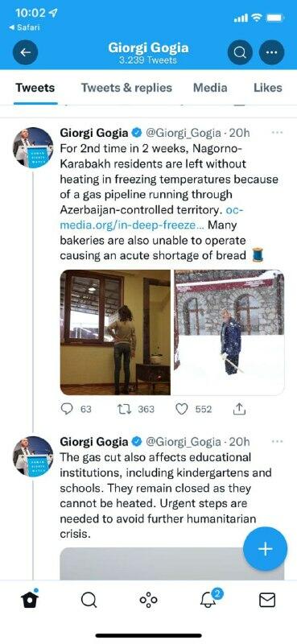The height and width of the screenshot is (644, 297).
Task: Open the profile more options menu
Action: pos(271,52)
